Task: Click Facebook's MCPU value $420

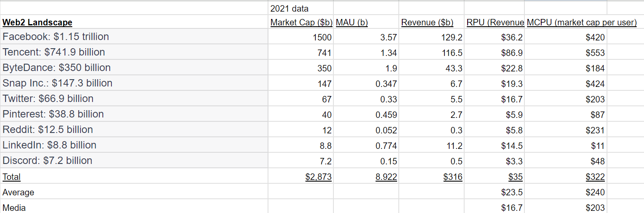Action: [595, 37]
